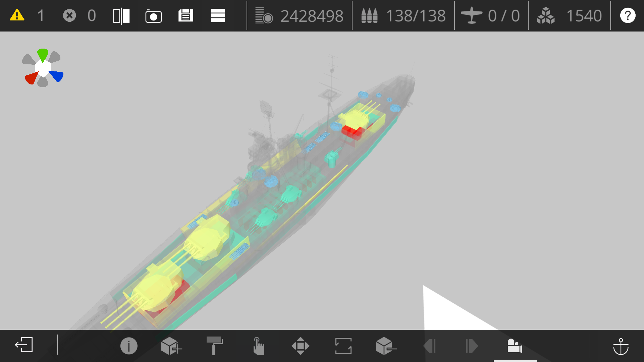This screenshot has height=362, width=644.
Task: Click the cost coins icon
Action: (264, 16)
